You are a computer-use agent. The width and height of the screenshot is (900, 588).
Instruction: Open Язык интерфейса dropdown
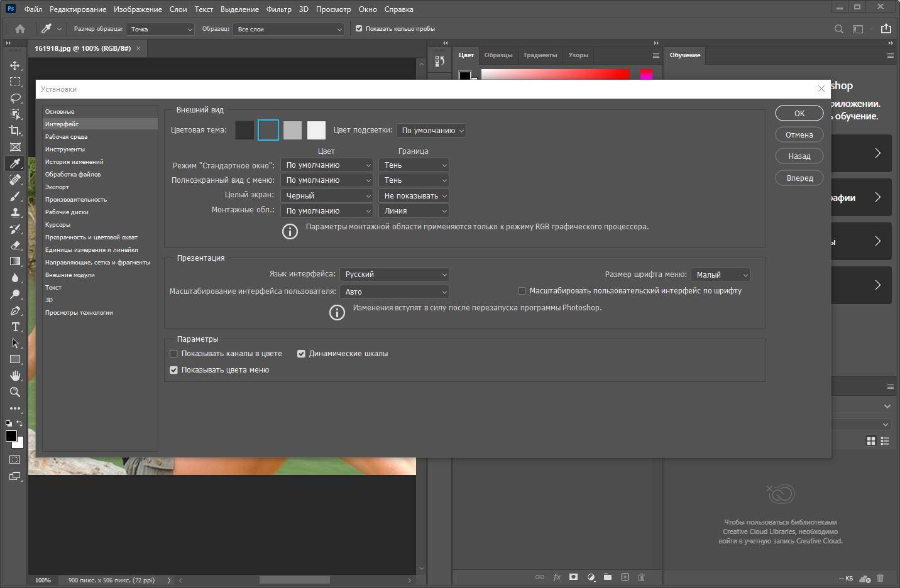[x=394, y=275]
